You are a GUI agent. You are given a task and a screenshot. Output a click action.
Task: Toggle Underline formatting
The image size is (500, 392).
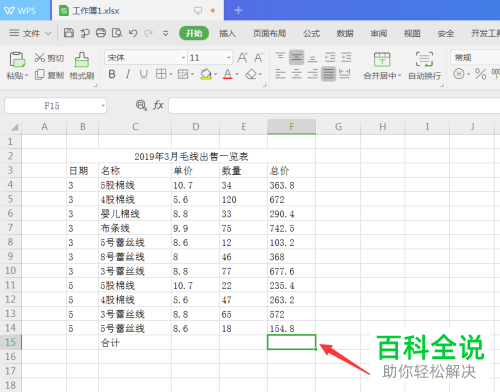[x=144, y=74]
